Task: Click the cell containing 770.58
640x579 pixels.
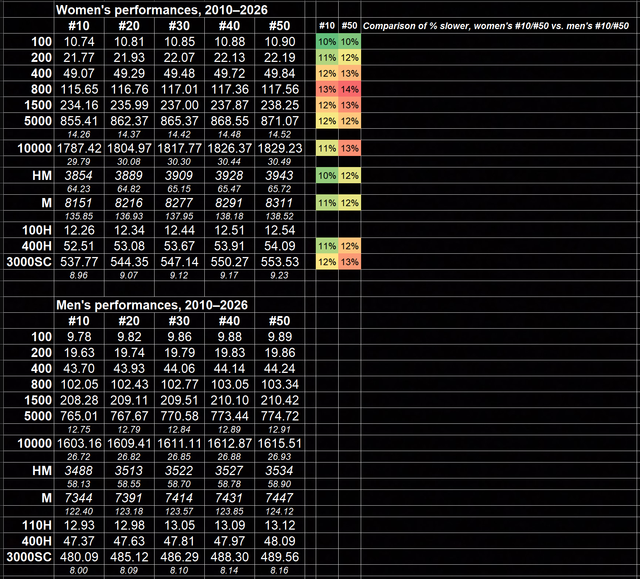Action: [179, 416]
